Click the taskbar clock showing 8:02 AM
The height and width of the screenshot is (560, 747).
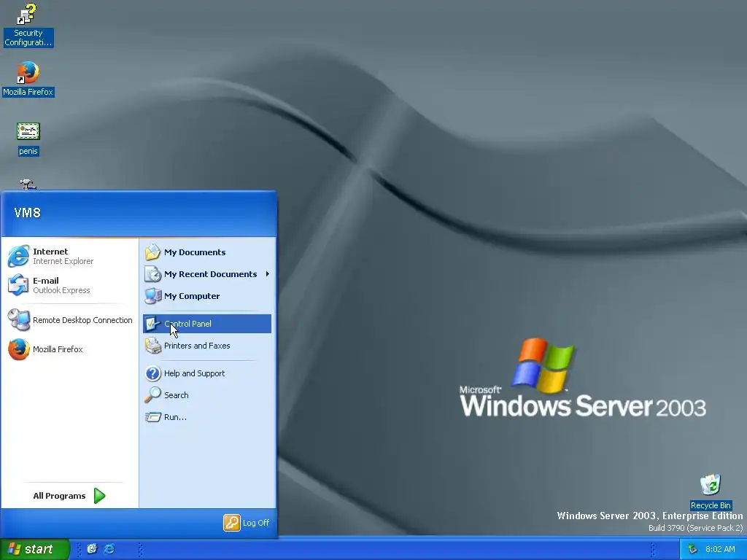click(x=720, y=549)
